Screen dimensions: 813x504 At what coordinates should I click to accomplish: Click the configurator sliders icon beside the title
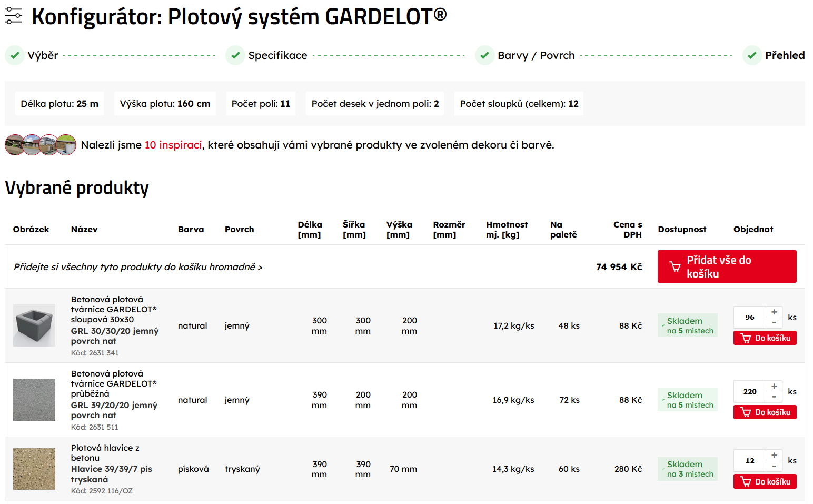point(14,16)
